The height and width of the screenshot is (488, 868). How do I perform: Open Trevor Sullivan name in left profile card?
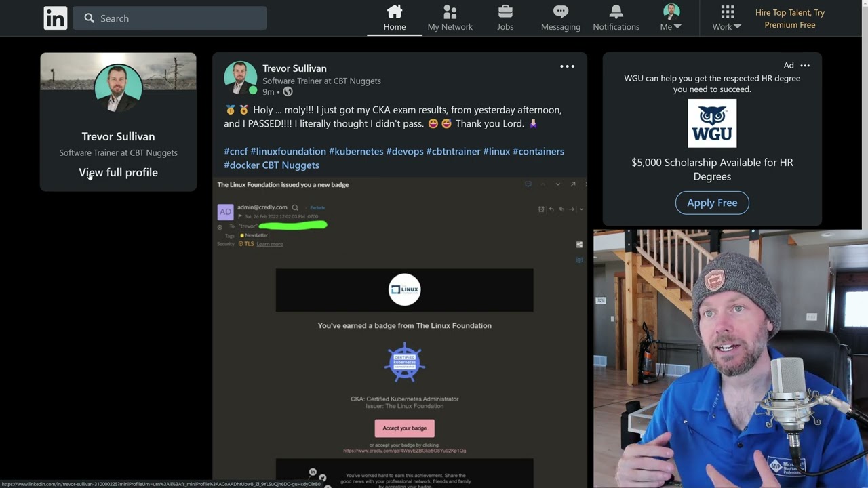[118, 136]
